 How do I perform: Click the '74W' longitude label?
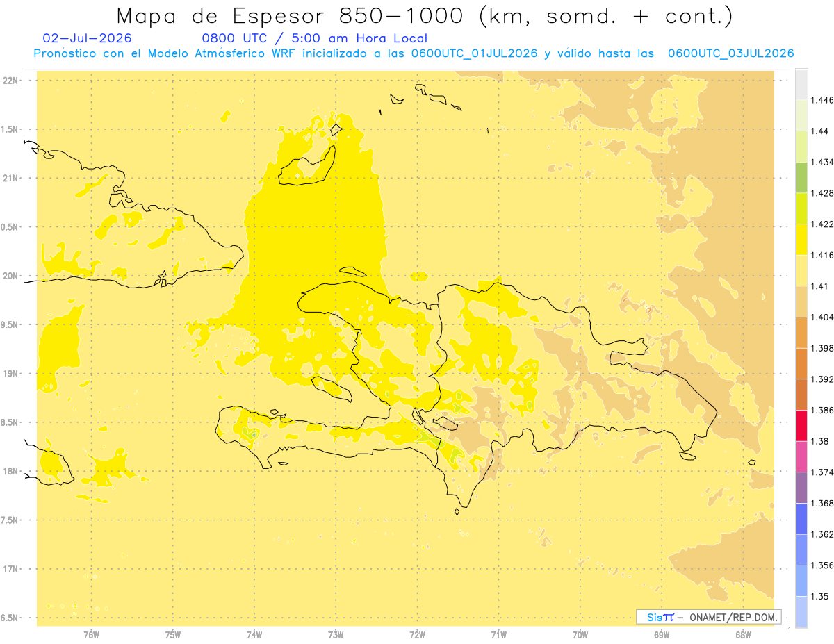tap(254, 634)
